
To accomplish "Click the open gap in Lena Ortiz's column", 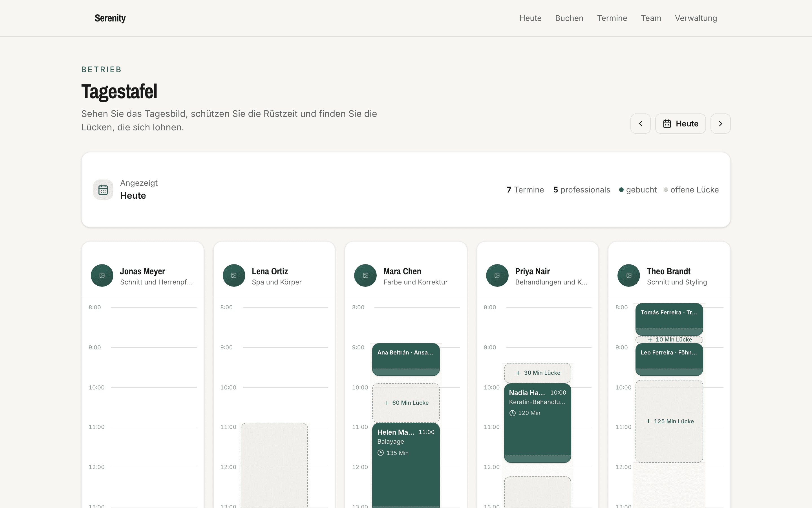I will 274,465.
